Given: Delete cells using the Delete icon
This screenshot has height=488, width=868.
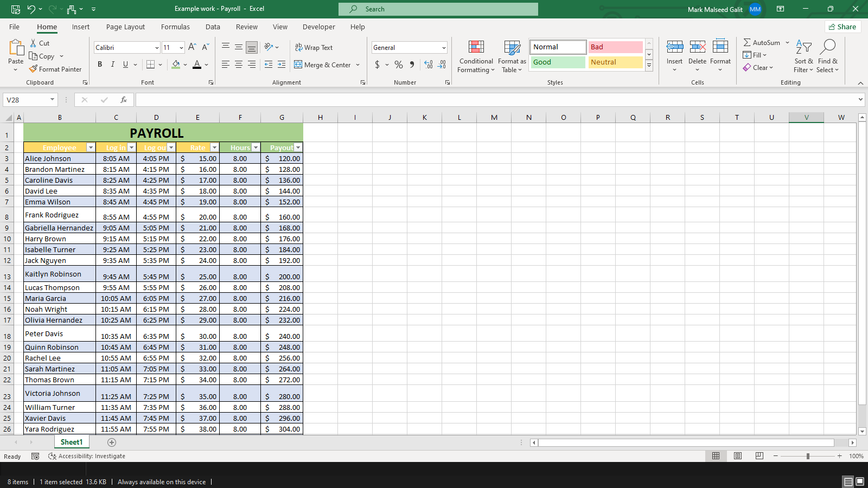Looking at the screenshot, I should pos(698,47).
